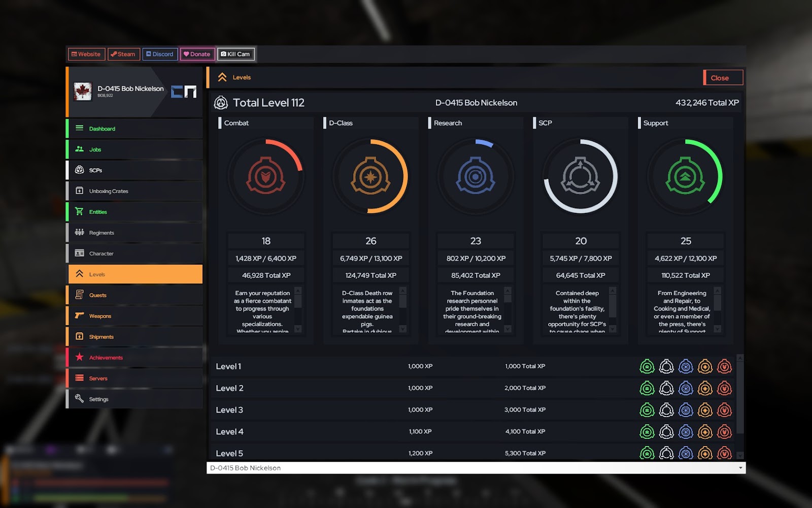
Task: Click the Research description scrollbar
Action: [x=507, y=310]
